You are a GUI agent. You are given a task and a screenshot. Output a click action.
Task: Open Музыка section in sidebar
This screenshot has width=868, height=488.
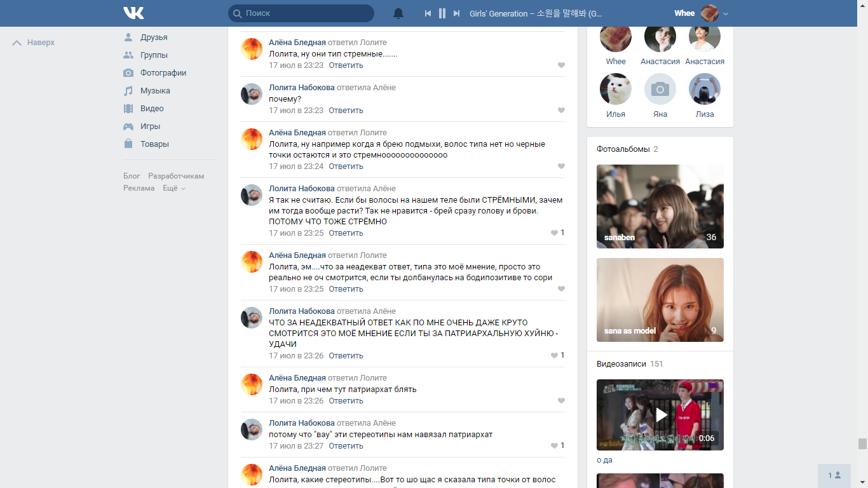[x=155, y=91]
